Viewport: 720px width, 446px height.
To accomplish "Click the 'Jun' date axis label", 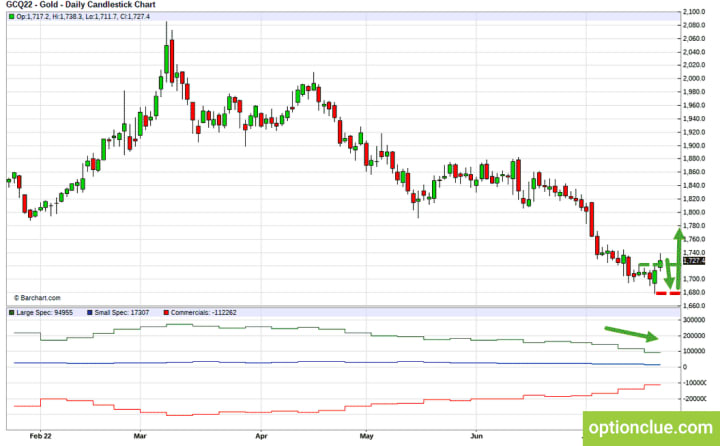I will coord(476,436).
